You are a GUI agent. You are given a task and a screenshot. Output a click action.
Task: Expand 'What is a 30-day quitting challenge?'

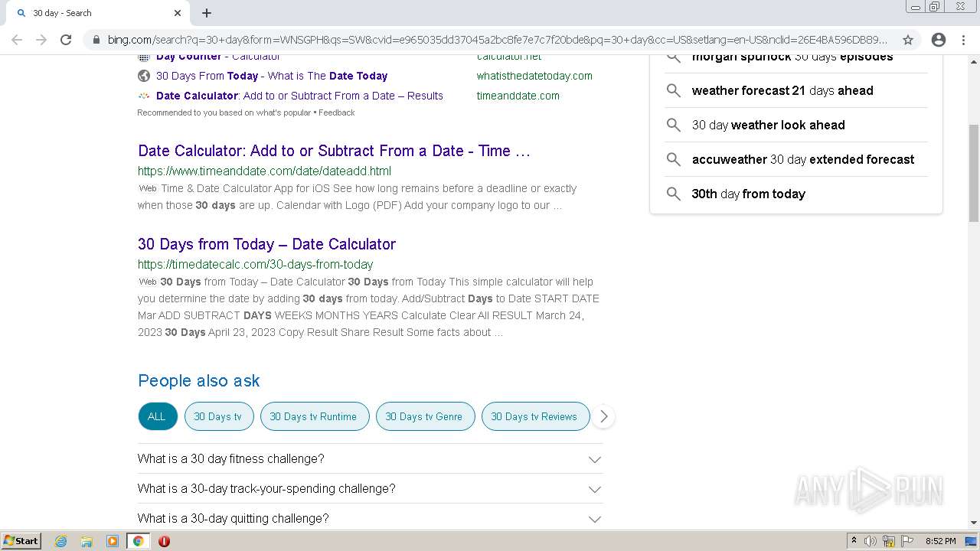click(595, 519)
